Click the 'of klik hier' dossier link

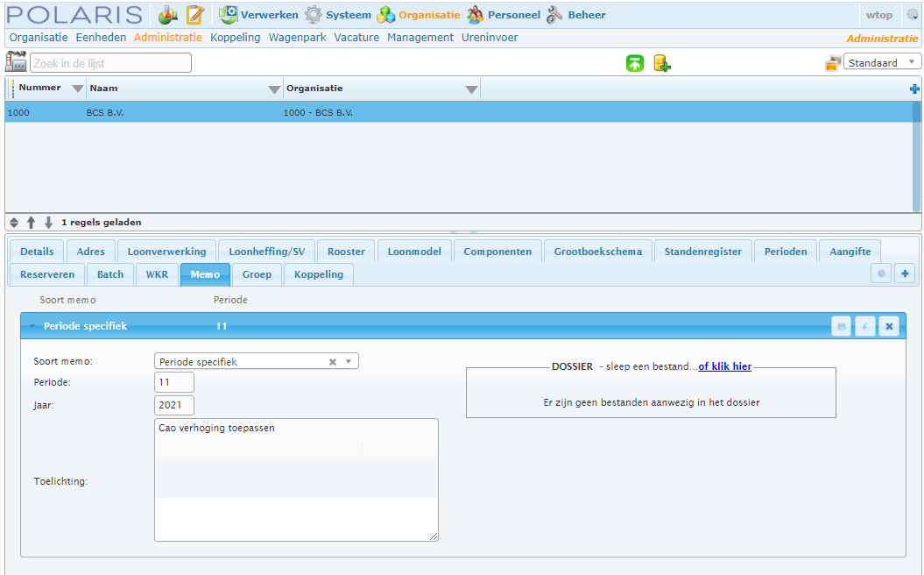725,366
